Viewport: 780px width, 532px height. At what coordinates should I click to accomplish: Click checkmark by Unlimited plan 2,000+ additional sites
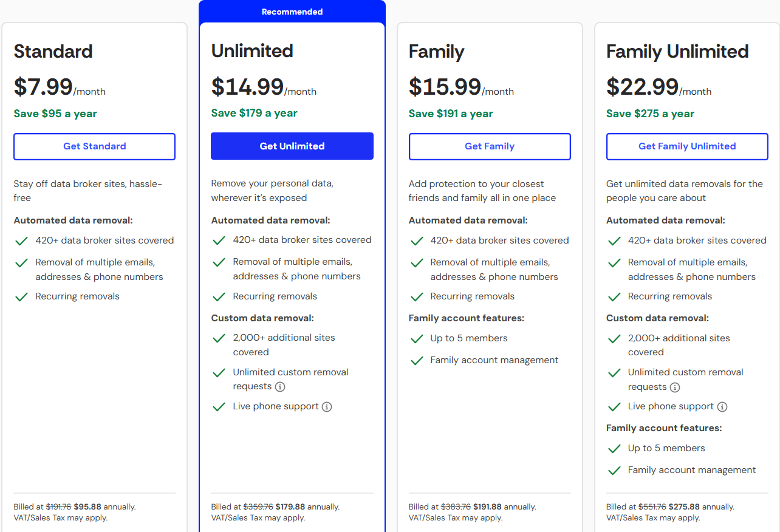point(219,338)
